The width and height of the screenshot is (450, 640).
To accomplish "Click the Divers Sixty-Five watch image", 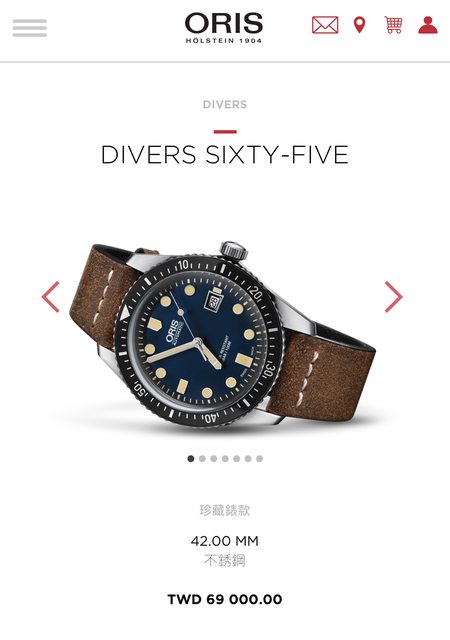I will coord(223,334).
